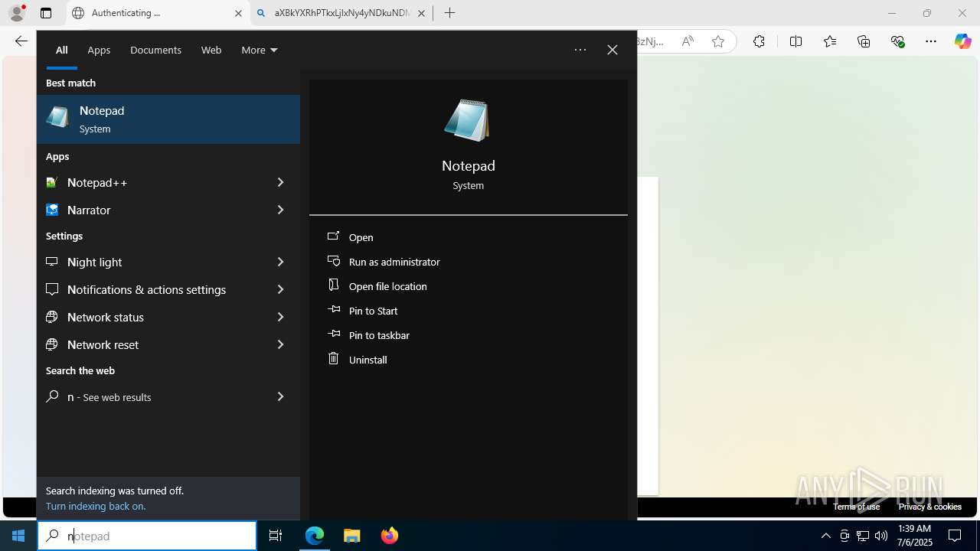Open the Windows Start menu
Viewport: 980px width, 551px height.
pos(18,536)
